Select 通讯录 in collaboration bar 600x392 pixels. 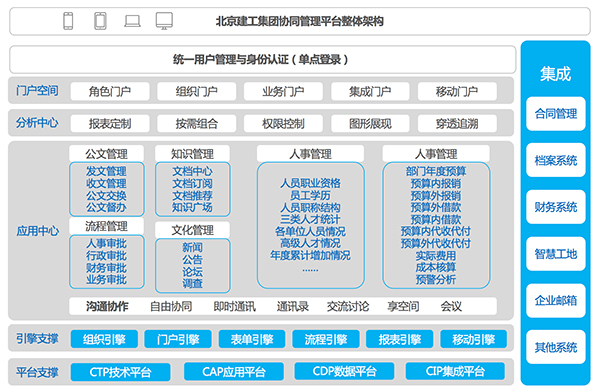293,306
